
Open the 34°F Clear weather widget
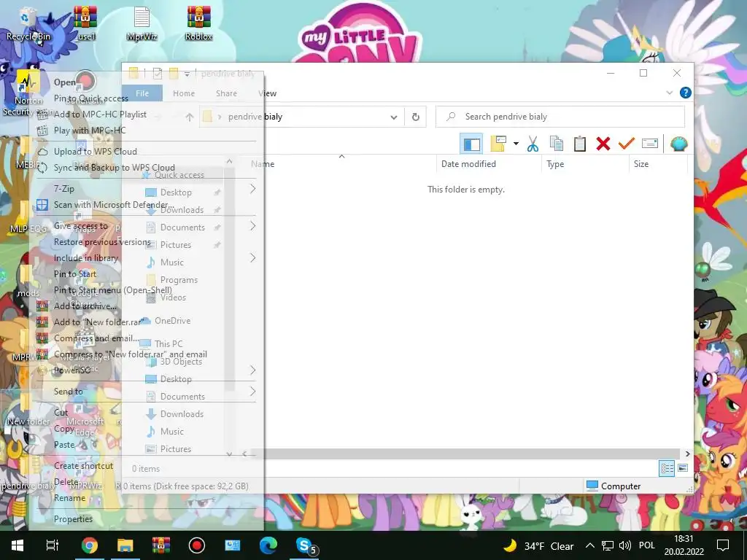click(538, 545)
